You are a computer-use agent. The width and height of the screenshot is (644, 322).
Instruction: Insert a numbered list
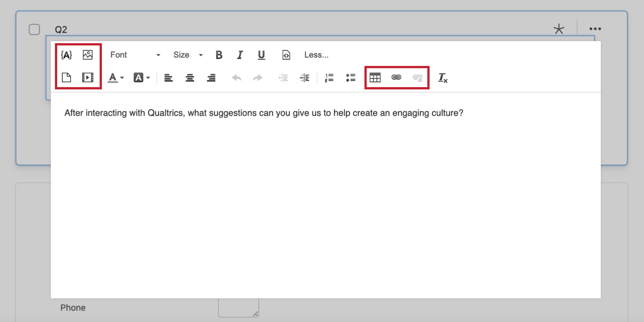pos(329,78)
